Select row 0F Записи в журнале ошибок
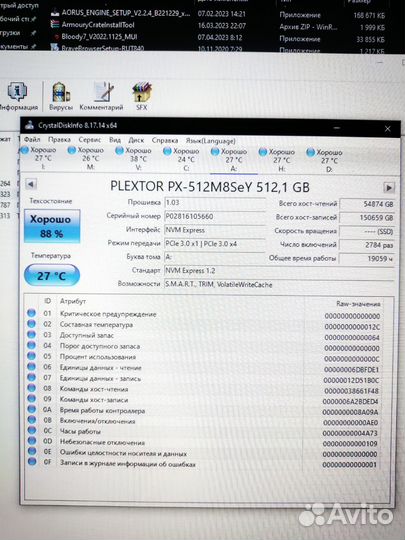The height and width of the screenshot is (540, 405). (x=204, y=464)
